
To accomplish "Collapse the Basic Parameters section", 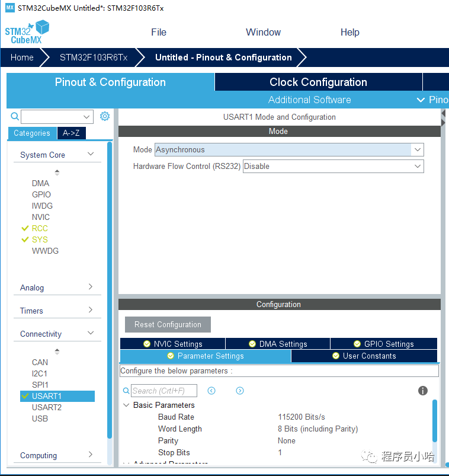I will pos(126,405).
